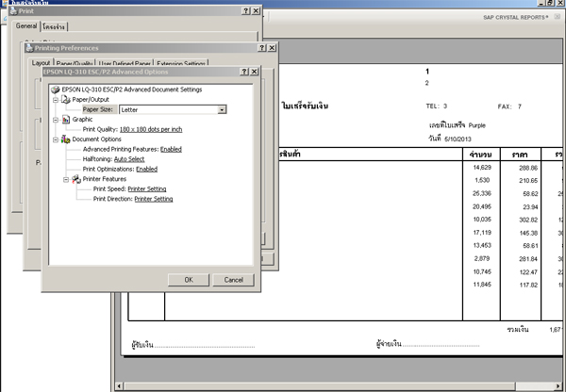Click the Printing Preferences title bar icon
The width and height of the screenshot is (566, 392).
click(29, 48)
